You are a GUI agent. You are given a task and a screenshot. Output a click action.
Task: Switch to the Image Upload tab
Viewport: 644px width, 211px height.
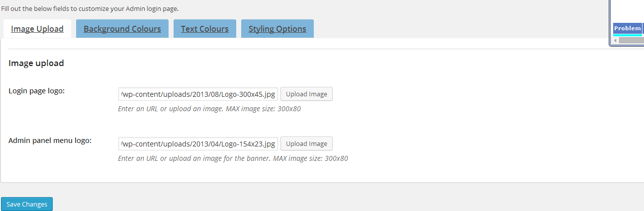(37, 29)
